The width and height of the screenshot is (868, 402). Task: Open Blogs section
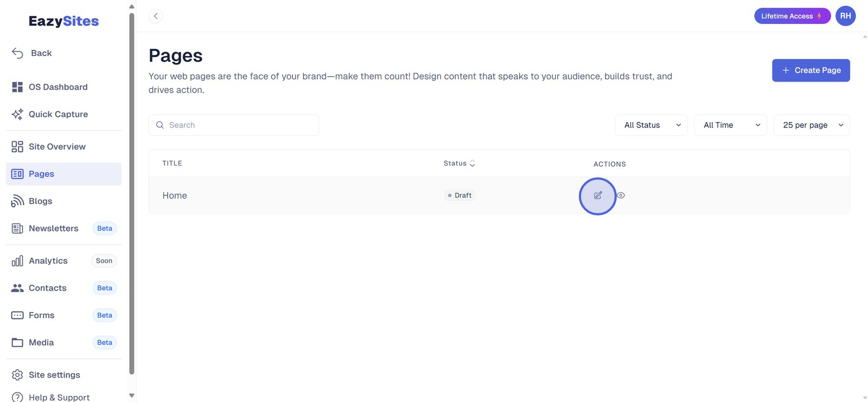click(40, 201)
